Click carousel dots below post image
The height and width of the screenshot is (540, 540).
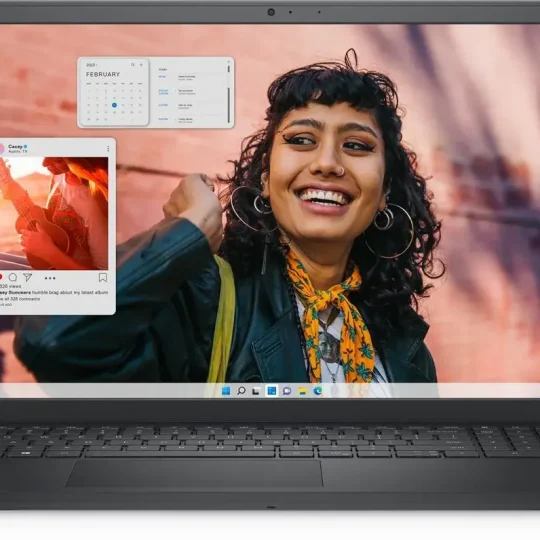coord(50,278)
